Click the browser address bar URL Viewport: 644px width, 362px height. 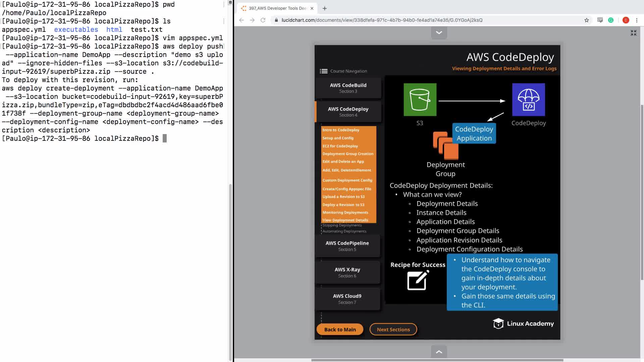coord(382,20)
